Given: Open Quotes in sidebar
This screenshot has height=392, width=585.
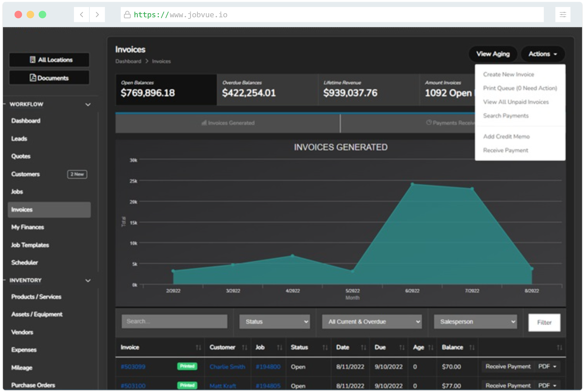Looking at the screenshot, I should pyautogui.click(x=21, y=156).
